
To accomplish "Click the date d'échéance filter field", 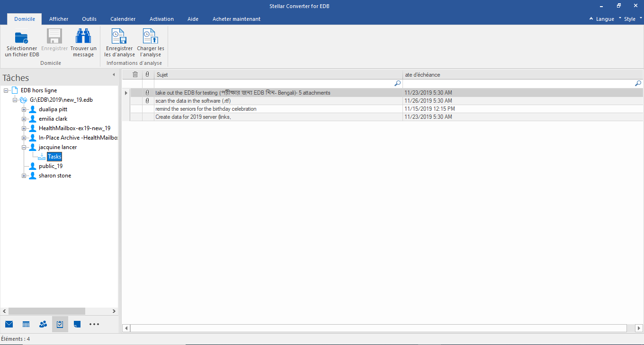I will [x=523, y=83].
